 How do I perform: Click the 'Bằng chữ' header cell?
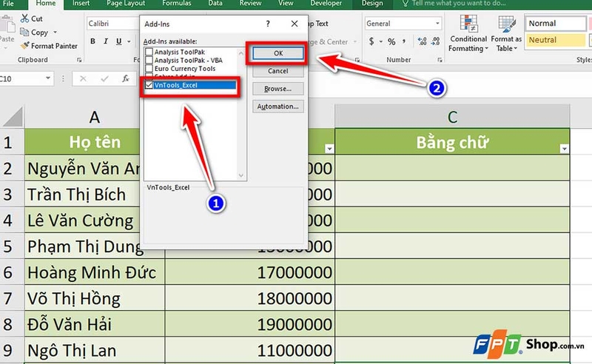[452, 142]
